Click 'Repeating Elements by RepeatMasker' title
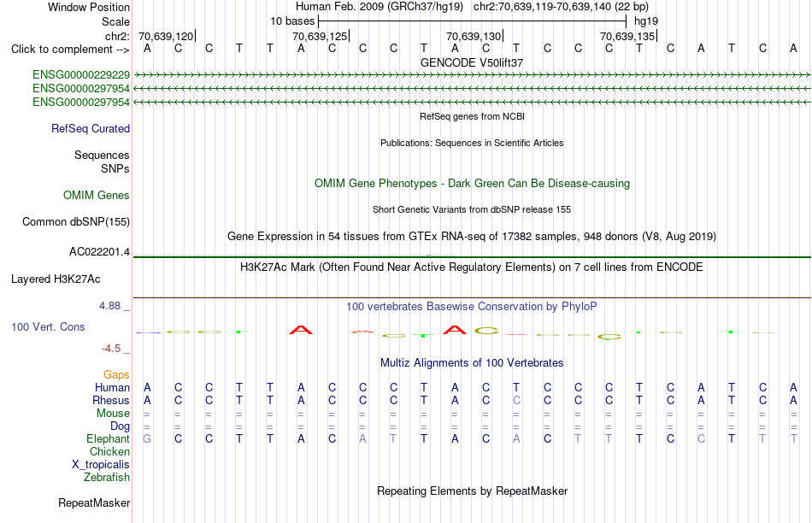Screen dimensions: 812x523 coord(473,491)
